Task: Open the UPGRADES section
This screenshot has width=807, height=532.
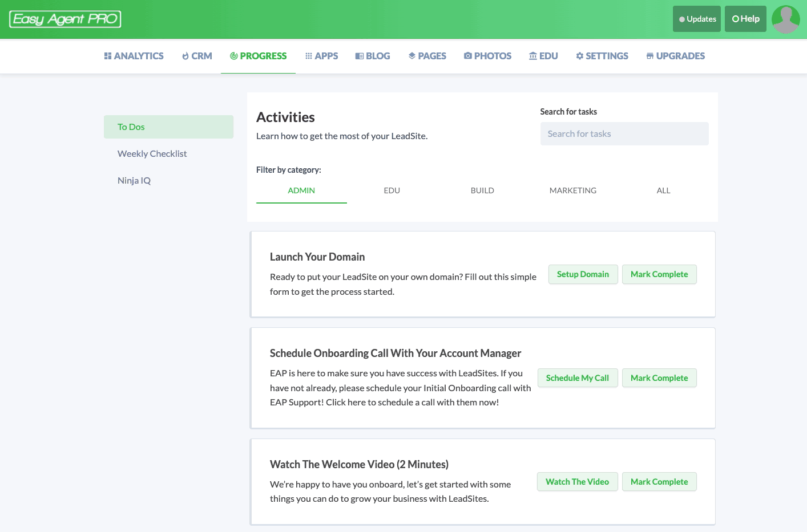Action: [676, 56]
